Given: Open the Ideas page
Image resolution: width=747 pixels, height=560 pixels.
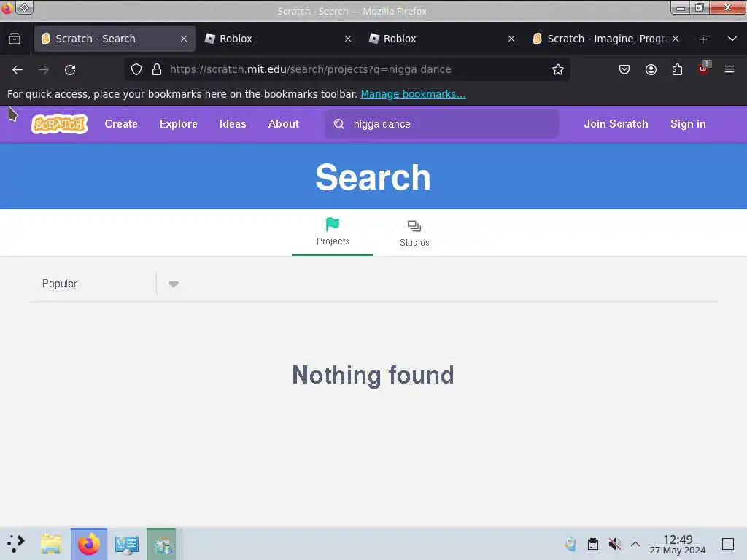Looking at the screenshot, I should pyautogui.click(x=233, y=124).
